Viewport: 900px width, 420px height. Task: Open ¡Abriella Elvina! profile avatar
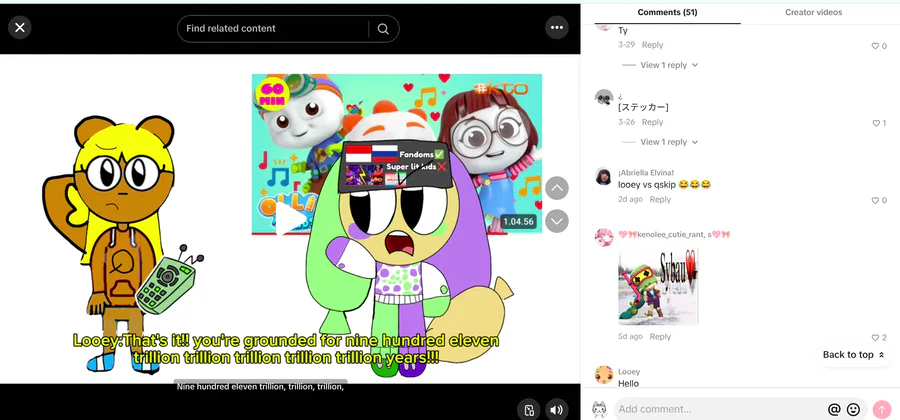tap(603, 176)
